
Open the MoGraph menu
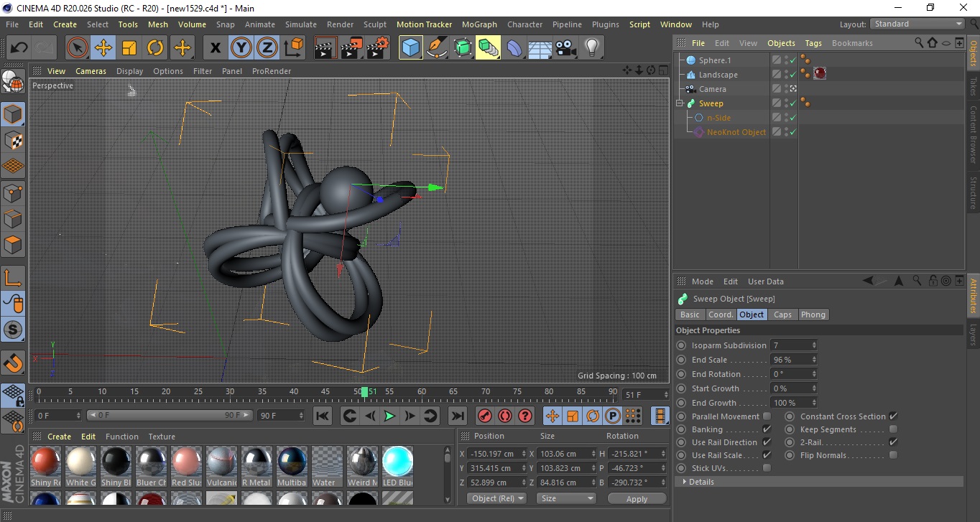479,24
